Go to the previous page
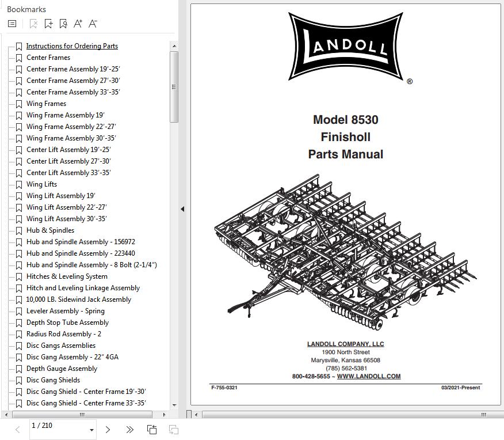Image resolution: width=504 pixels, height=440 pixels. 18,430
